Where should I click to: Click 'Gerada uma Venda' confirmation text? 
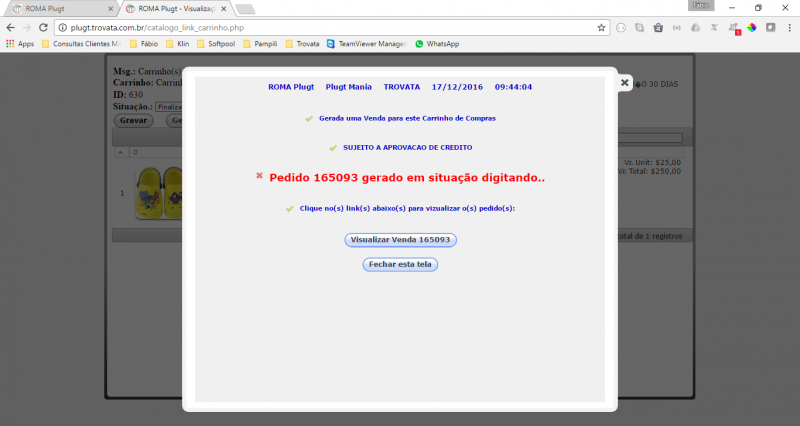(x=407, y=118)
